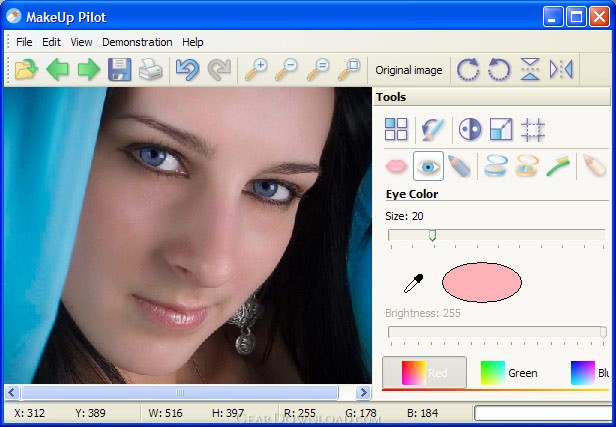Open the Edit menu
The width and height of the screenshot is (616, 427).
tap(51, 42)
